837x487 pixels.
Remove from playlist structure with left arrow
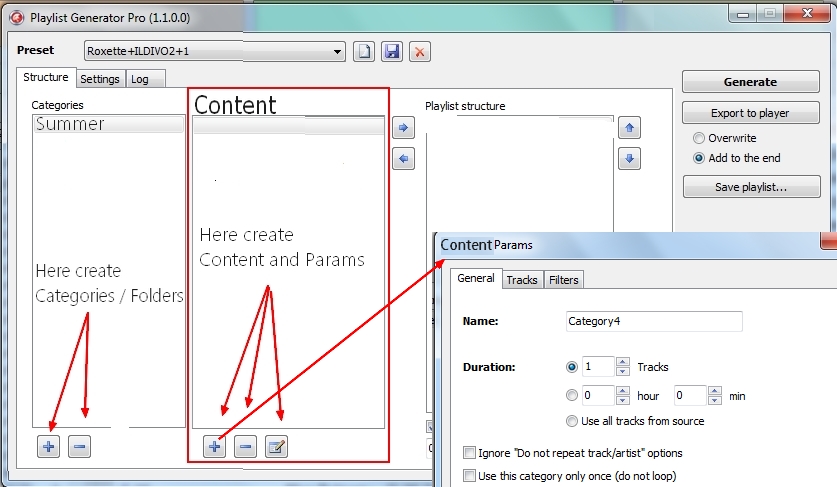click(x=404, y=159)
